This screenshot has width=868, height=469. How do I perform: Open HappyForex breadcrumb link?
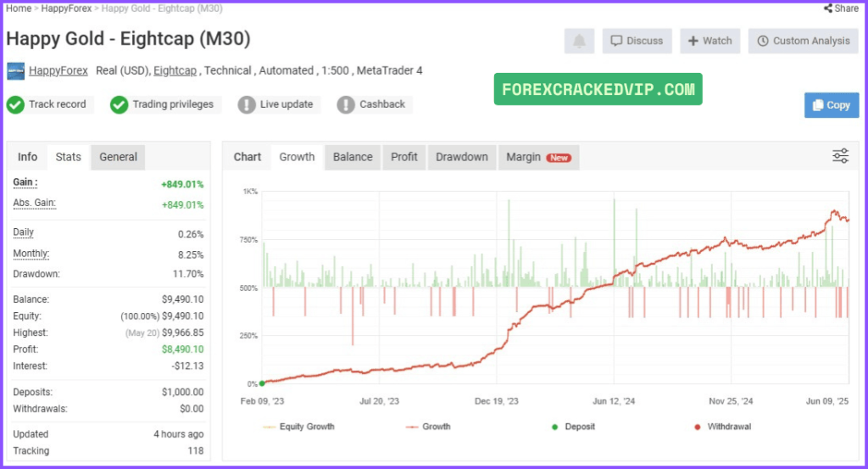point(66,8)
